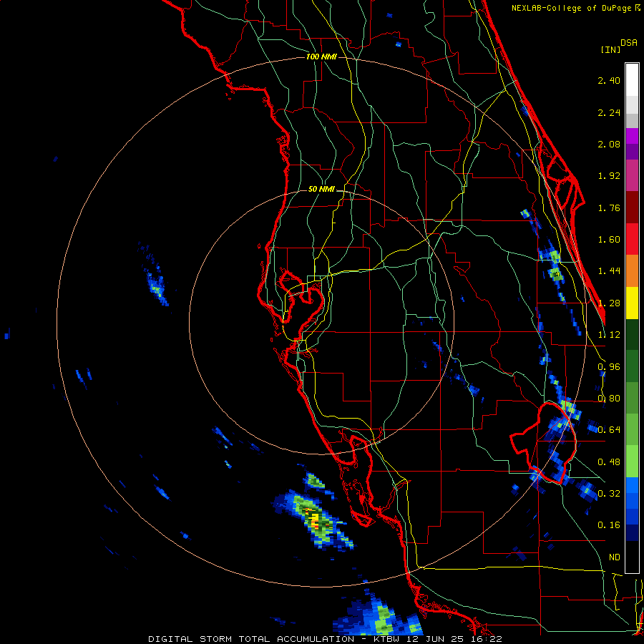Click the 1.44 legend value
This screenshot has width=644, height=644.
(609, 271)
